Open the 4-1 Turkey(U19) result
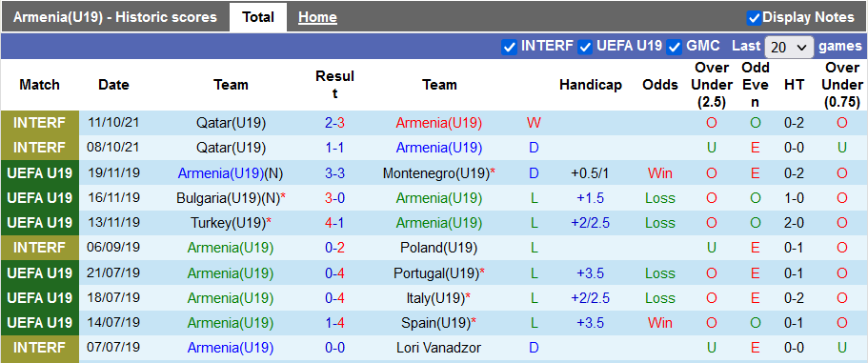868x363 pixels. coord(335,223)
